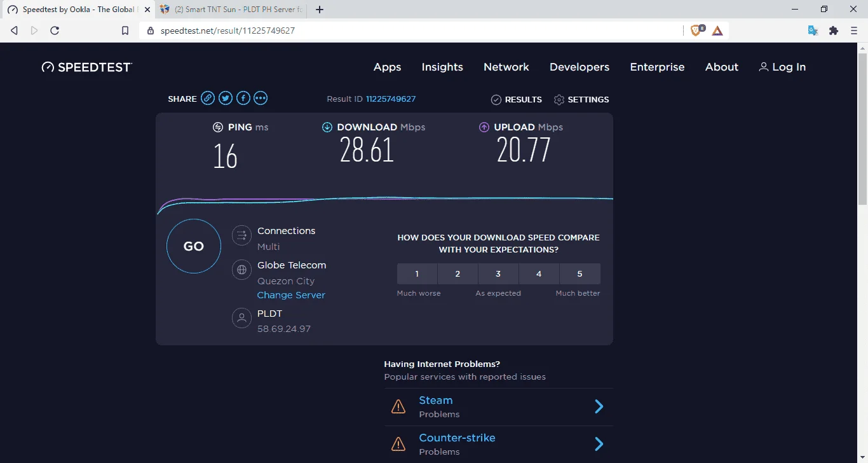The width and height of the screenshot is (868, 463).
Task: Click the Speedtest logo
Action: (87, 67)
